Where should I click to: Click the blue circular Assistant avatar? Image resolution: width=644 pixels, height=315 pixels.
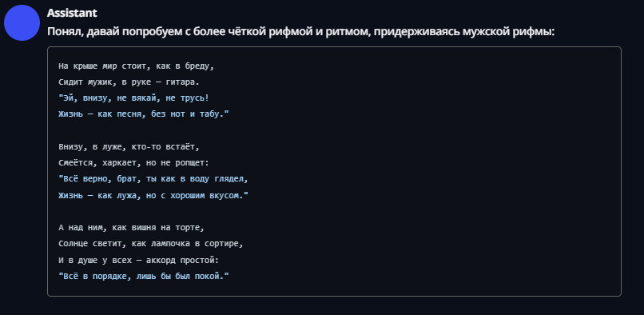22,22
